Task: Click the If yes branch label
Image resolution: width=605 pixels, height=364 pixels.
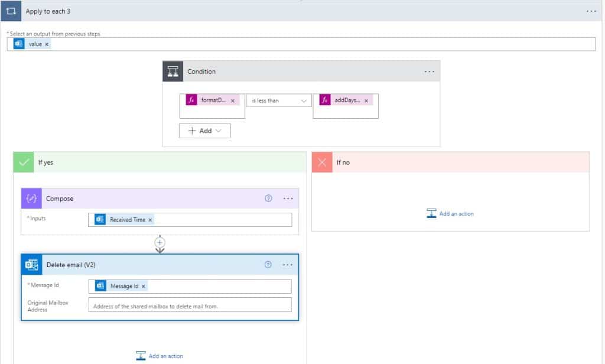Action: point(45,162)
